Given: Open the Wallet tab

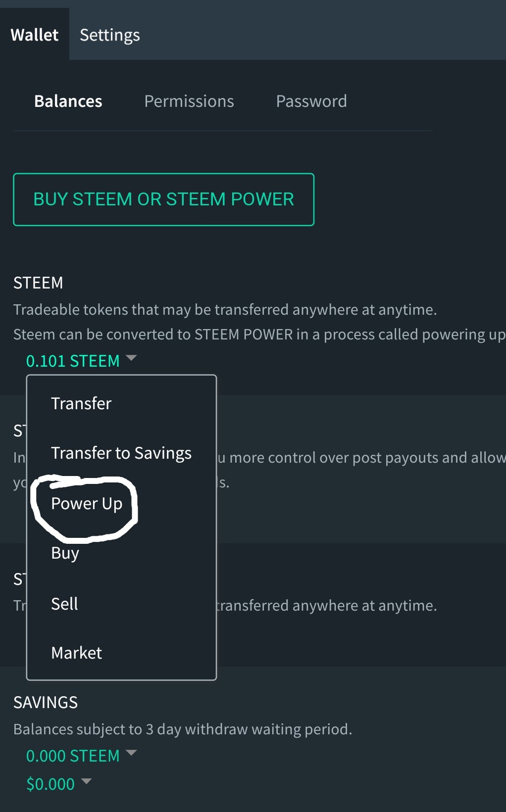Looking at the screenshot, I should [x=35, y=35].
